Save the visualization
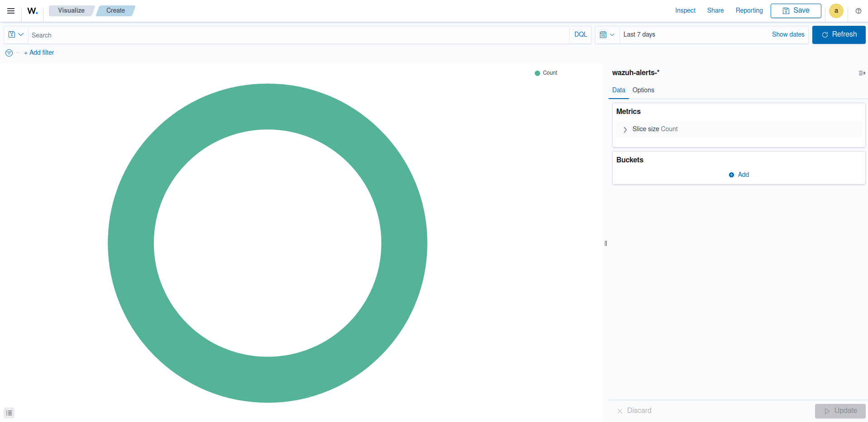Screen dimensions: 868x422 pos(796,11)
